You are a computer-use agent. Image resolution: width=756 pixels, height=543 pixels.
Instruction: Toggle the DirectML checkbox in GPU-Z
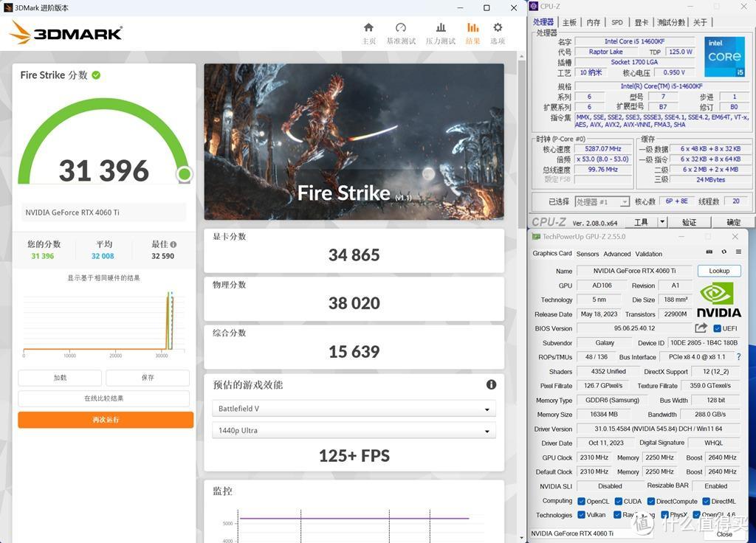tap(707, 501)
